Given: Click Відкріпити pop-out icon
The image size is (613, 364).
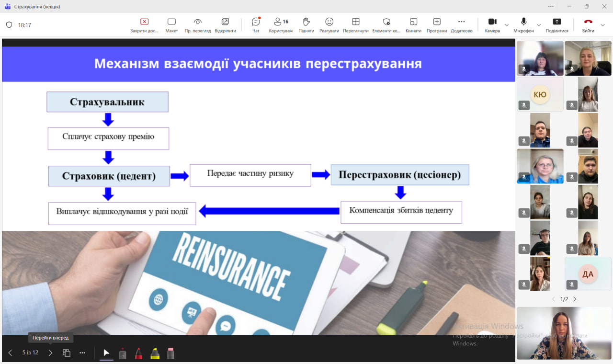Looking at the screenshot, I should click(x=225, y=24).
